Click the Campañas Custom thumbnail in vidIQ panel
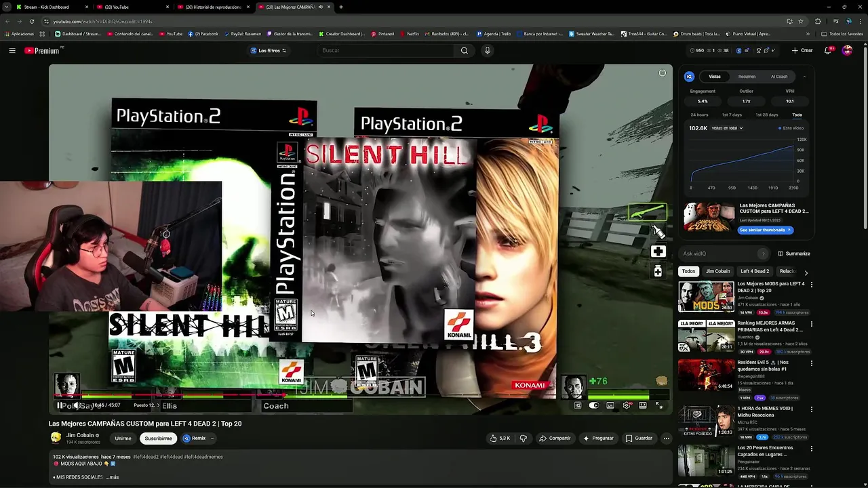868x488 pixels. [x=709, y=218]
